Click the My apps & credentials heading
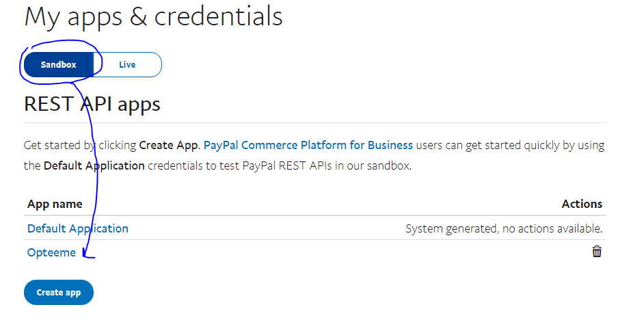This screenshot has height=318, width=644. [153, 16]
